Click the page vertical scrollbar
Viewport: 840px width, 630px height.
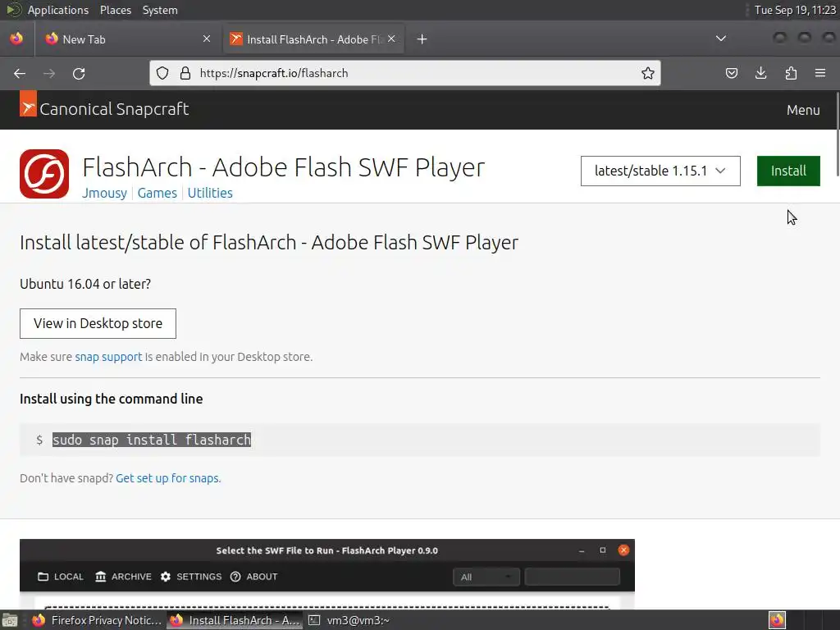point(838,134)
